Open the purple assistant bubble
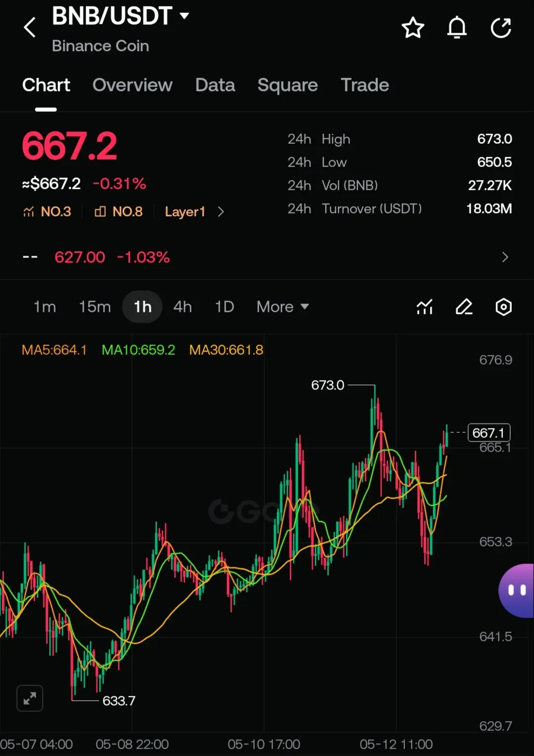The height and width of the screenshot is (756, 534). pyautogui.click(x=516, y=590)
